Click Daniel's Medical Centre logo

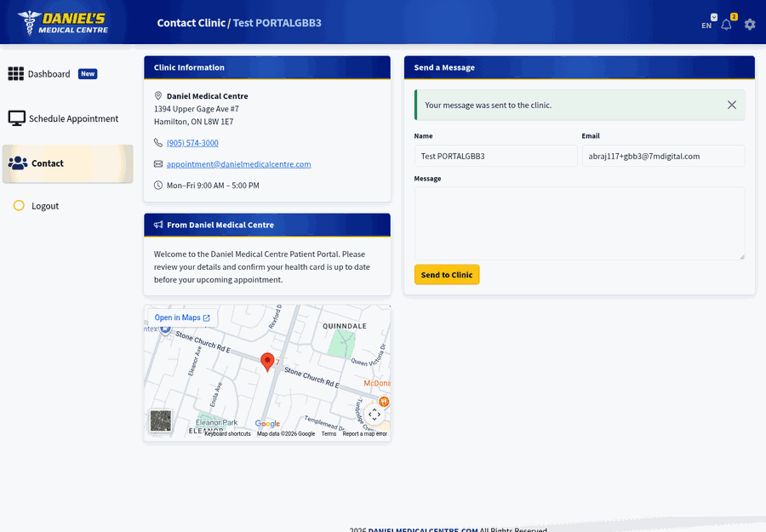(63, 23)
